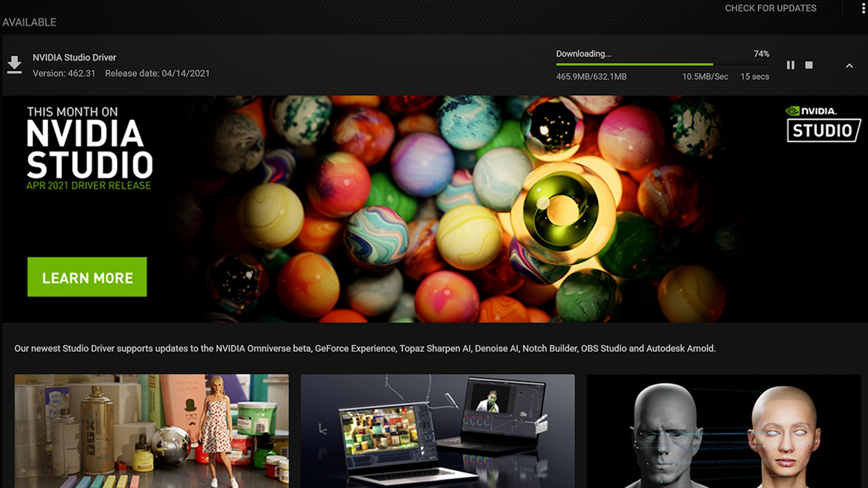Click the download progress bar
Viewport: 868px width, 488px height.
pyautogui.click(x=663, y=65)
